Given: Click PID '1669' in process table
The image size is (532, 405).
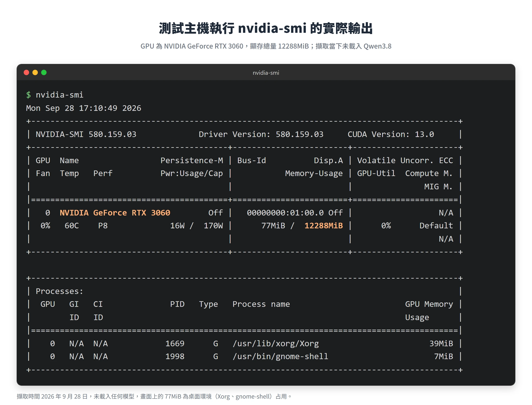Looking at the screenshot, I should [x=175, y=344].
